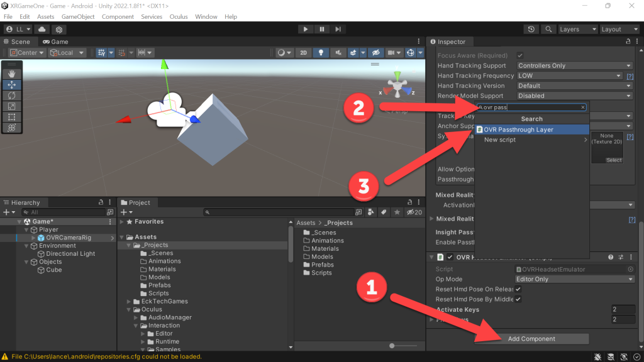Viewport: 644px width, 362px height.
Task: Open Render Model Support dropdown
Action: [x=574, y=96]
